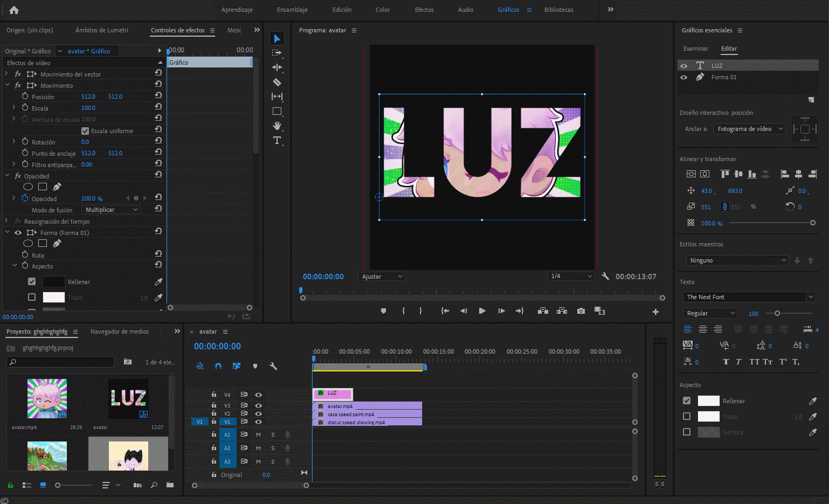Hide the LUZ text layer
This screenshot has width=829, height=504.
[x=684, y=66]
